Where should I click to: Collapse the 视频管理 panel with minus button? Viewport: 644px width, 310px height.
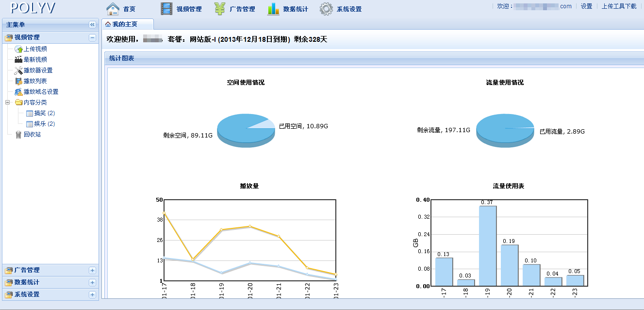click(92, 38)
